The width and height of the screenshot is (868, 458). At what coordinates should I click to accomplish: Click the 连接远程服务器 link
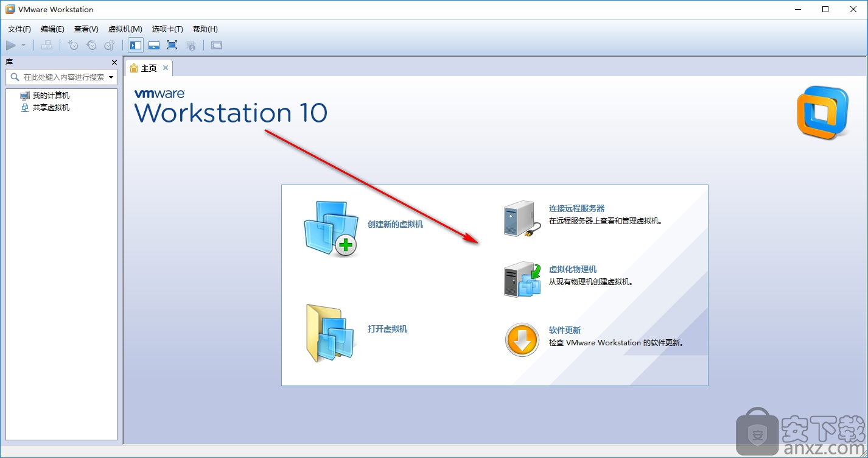(x=576, y=208)
